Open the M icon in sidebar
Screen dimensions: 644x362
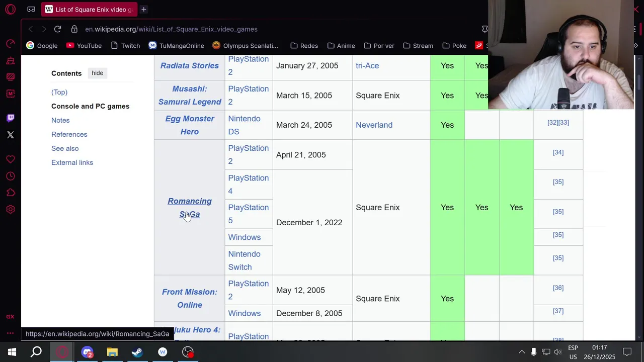pos(10,94)
